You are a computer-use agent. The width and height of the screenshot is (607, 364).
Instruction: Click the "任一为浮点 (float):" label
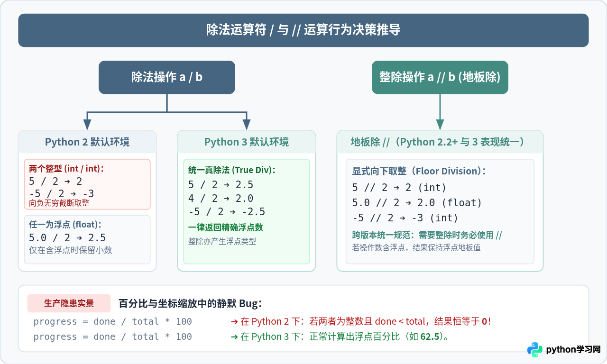coord(65,225)
